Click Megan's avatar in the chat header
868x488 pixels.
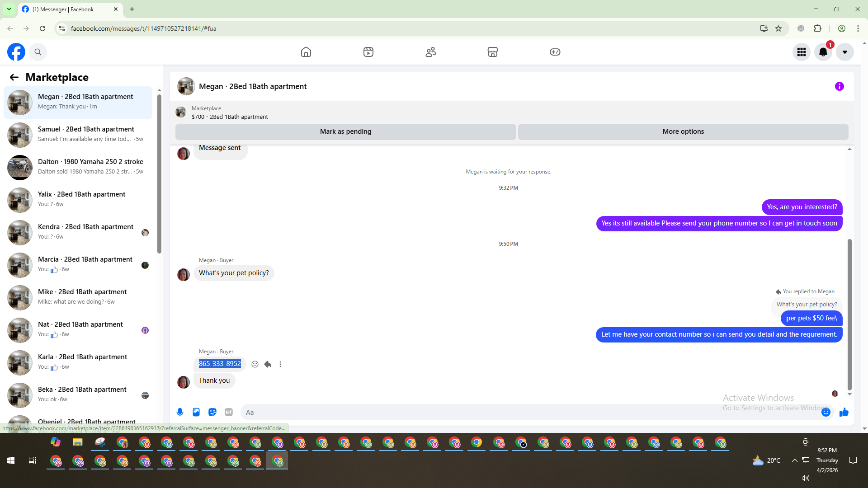coord(186,86)
